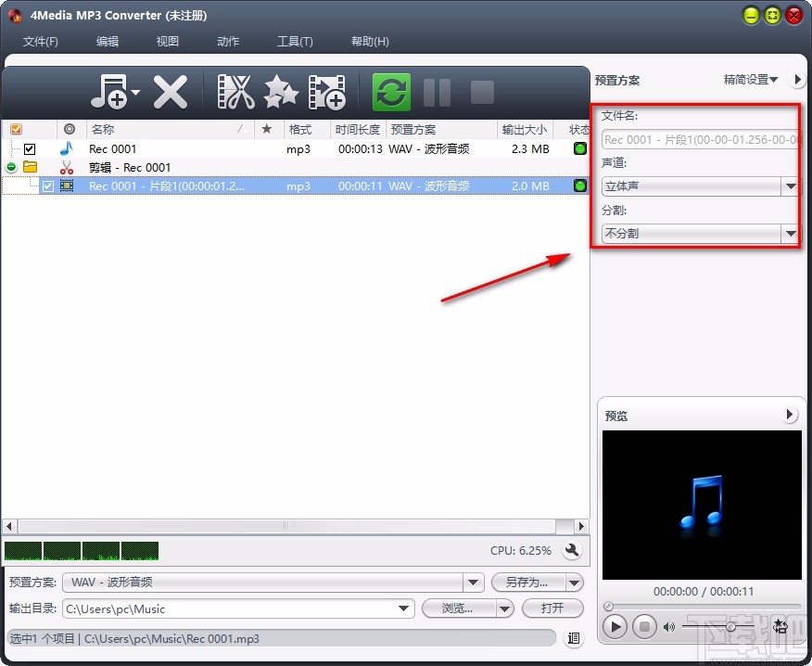Click the Stop conversion icon

(x=481, y=92)
